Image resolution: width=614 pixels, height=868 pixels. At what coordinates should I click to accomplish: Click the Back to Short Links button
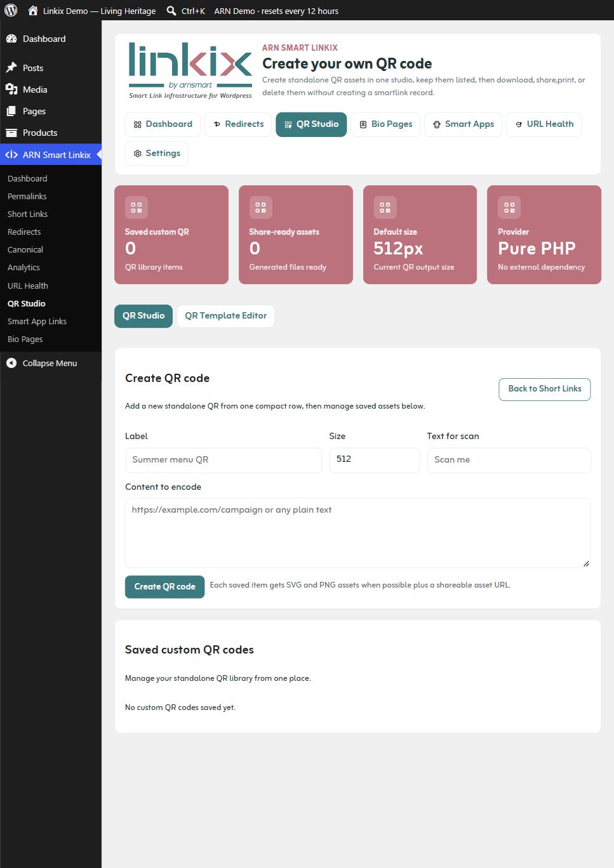[x=545, y=389]
